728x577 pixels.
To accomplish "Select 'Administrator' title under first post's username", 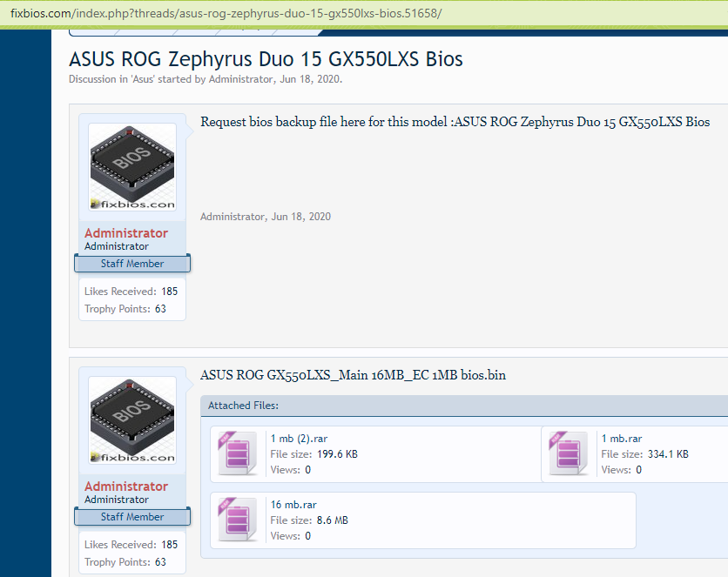I will click(117, 246).
